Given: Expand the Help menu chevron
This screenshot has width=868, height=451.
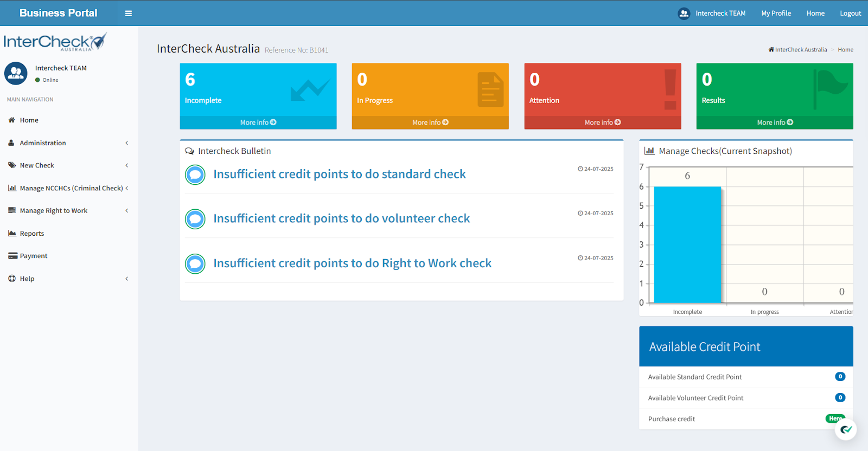Looking at the screenshot, I should [x=126, y=279].
